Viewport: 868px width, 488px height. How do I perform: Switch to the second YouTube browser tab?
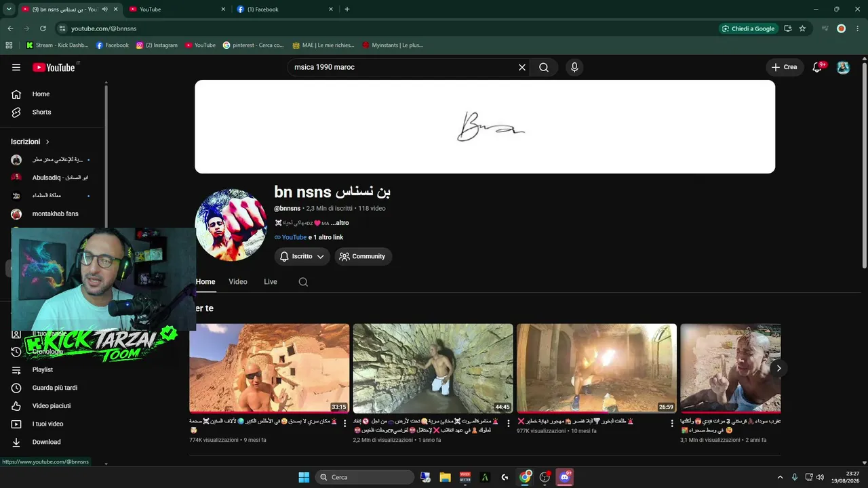tap(177, 9)
